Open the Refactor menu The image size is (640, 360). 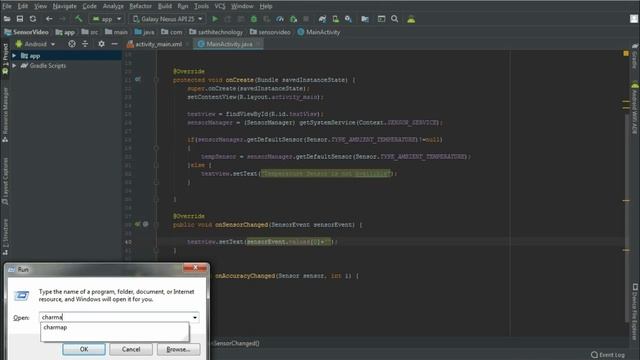(140, 6)
